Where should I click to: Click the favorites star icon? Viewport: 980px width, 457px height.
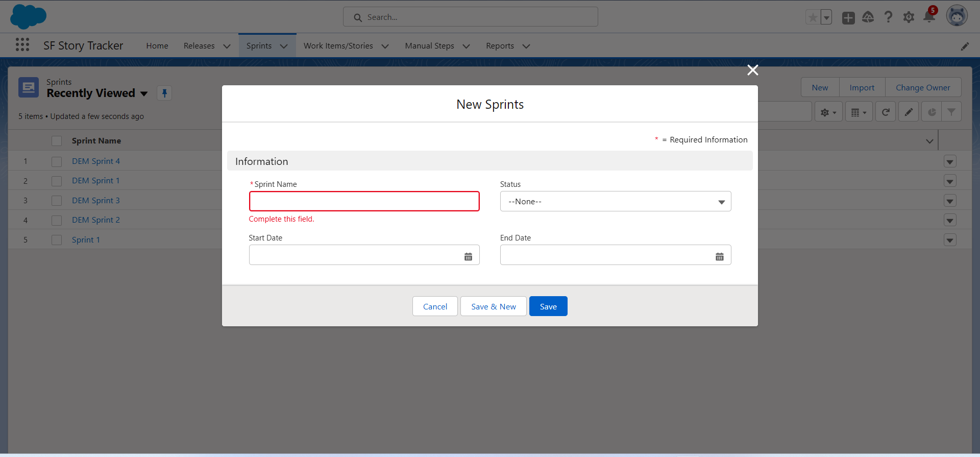[x=813, y=17]
